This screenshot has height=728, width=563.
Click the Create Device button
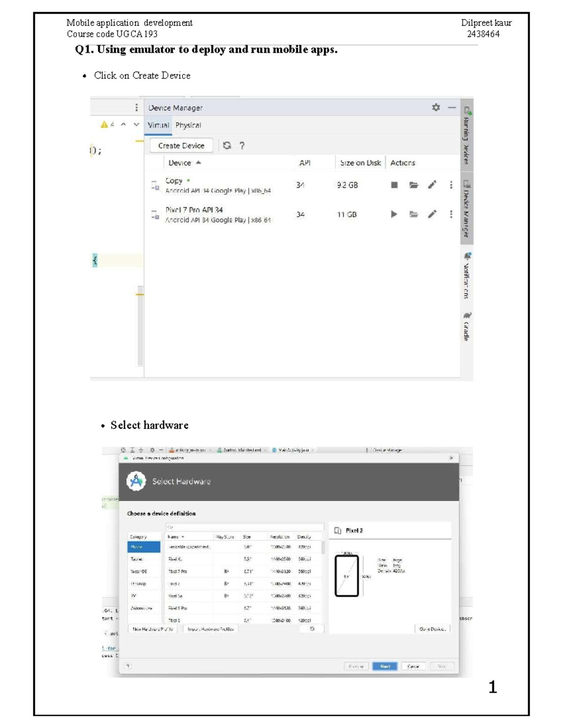point(181,145)
